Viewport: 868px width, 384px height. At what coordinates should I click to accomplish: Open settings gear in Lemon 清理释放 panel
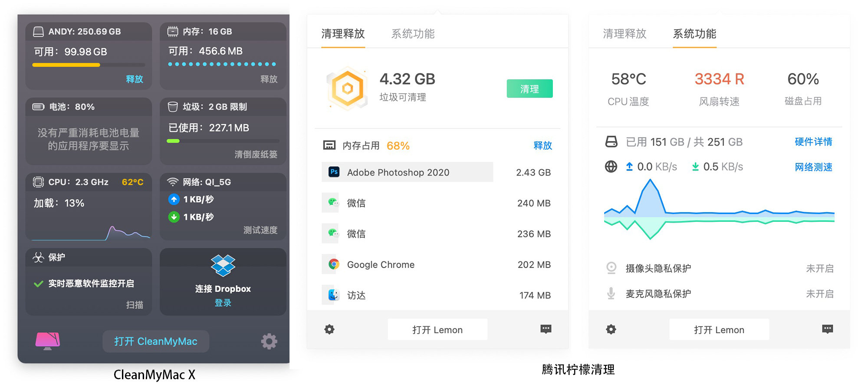pyautogui.click(x=329, y=329)
